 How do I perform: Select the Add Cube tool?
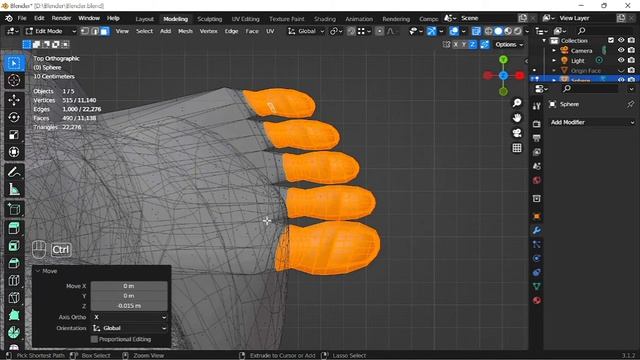(14, 209)
